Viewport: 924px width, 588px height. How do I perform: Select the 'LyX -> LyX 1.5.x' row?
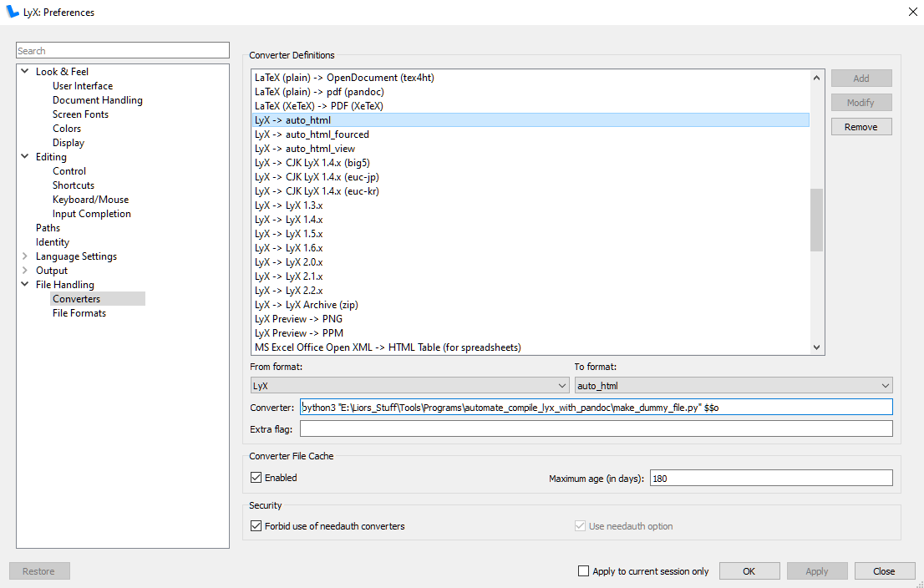[x=531, y=234]
